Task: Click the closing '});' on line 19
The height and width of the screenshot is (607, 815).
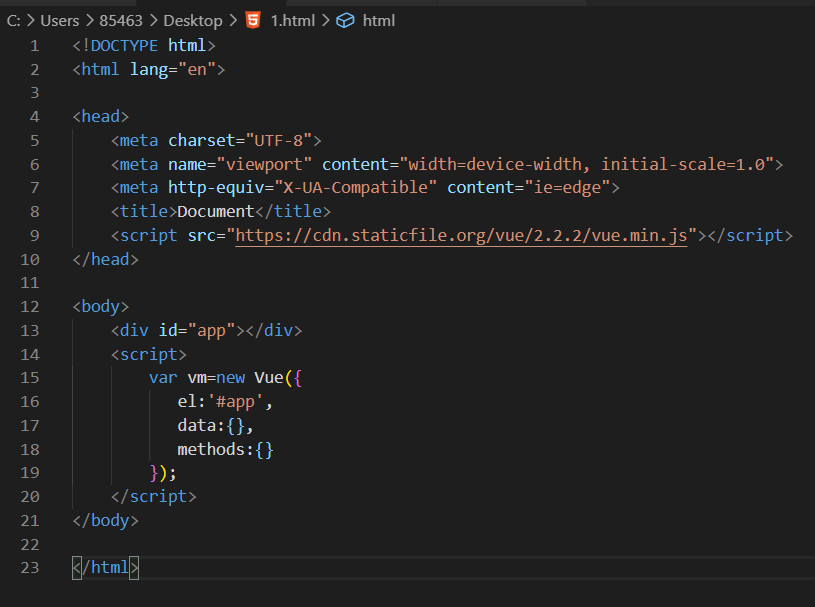Action: click(163, 473)
